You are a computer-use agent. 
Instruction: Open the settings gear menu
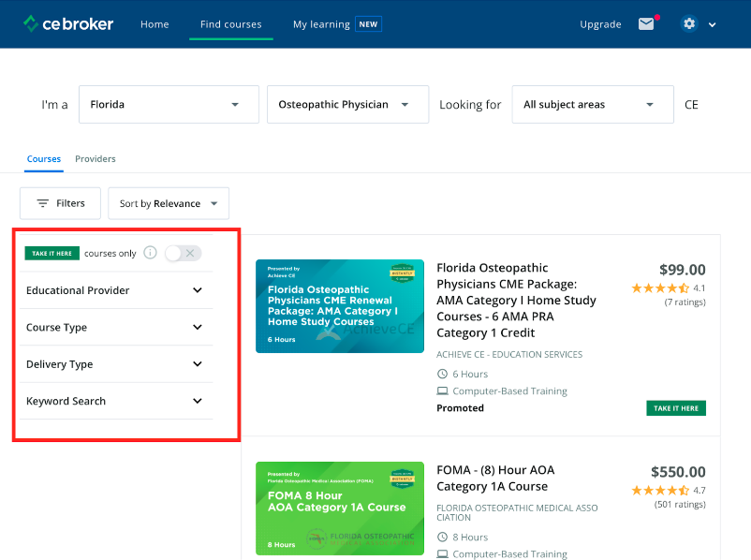pyautogui.click(x=689, y=24)
